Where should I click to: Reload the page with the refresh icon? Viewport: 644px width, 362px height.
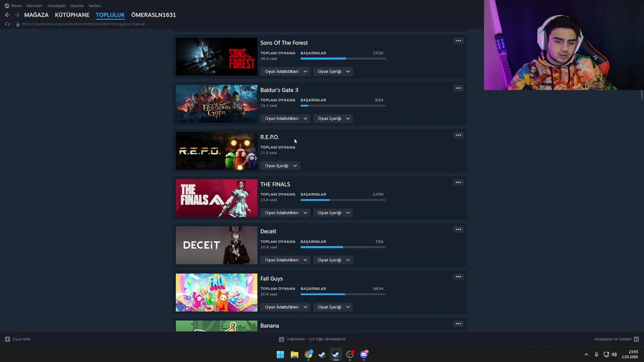click(x=7, y=24)
